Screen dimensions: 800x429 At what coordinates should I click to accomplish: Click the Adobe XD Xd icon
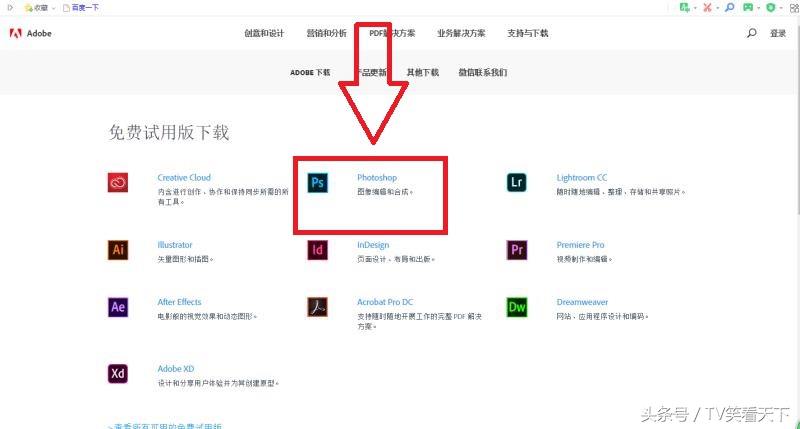tap(118, 373)
